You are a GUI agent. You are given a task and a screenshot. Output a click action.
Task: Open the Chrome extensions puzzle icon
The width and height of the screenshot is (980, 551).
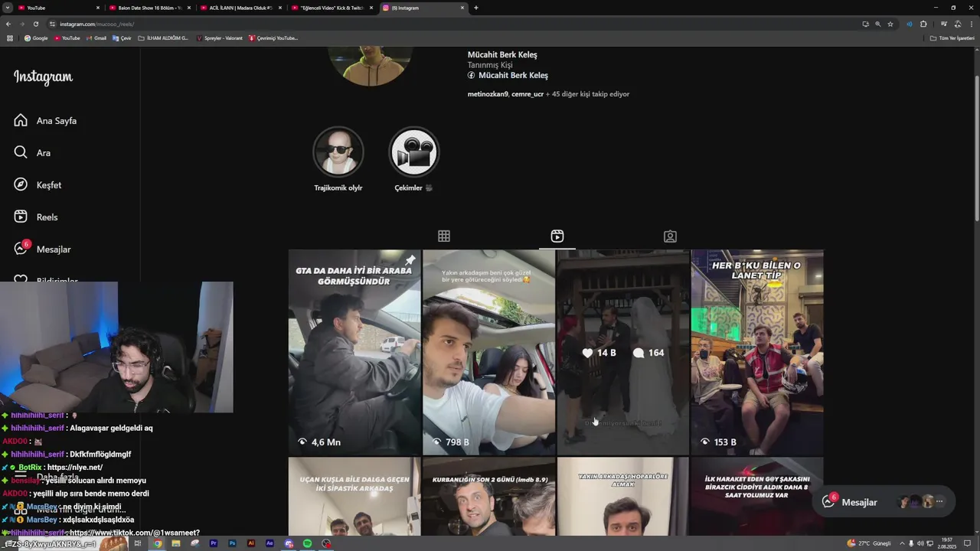[x=923, y=24]
